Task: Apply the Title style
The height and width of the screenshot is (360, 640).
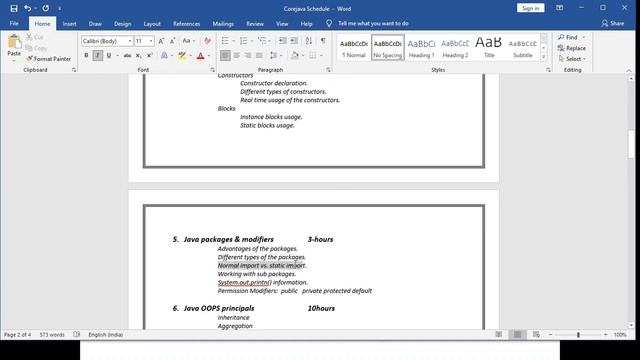Action: pyautogui.click(x=489, y=48)
